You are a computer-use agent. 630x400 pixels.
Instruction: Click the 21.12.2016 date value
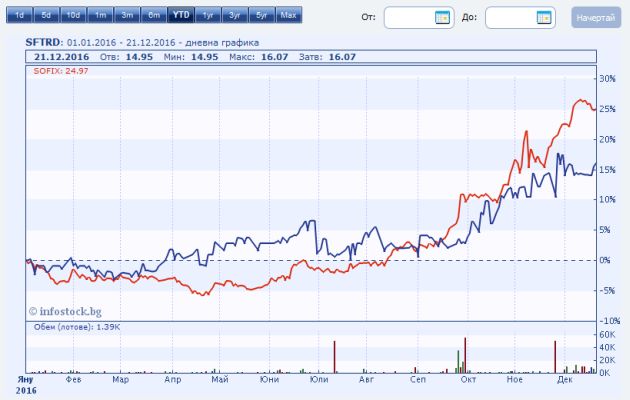tap(61, 57)
